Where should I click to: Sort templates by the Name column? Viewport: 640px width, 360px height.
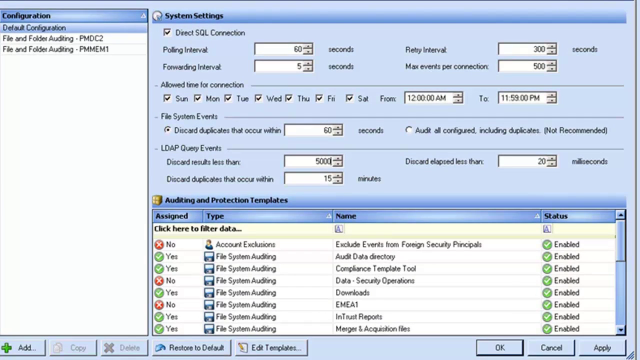click(437, 216)
